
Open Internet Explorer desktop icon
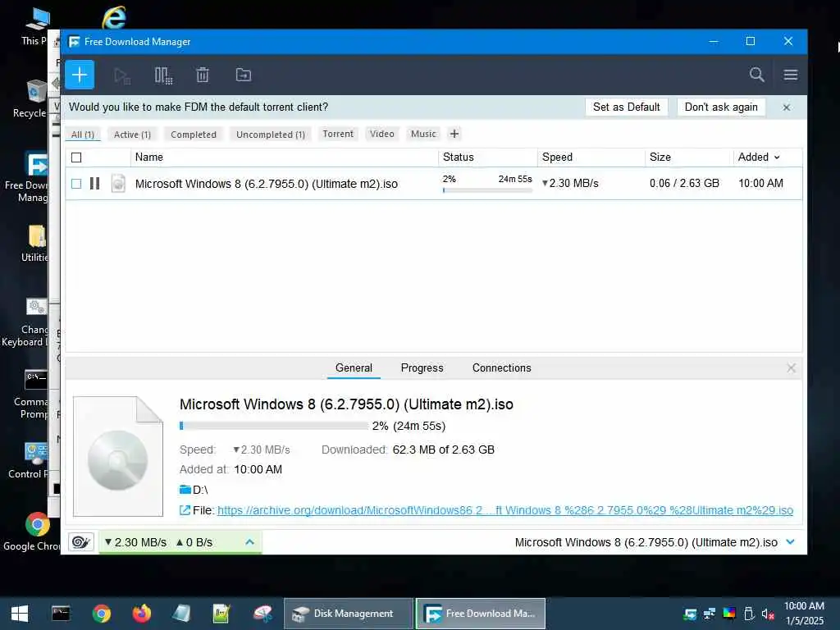pyautogui.click(x=114, y=17)
